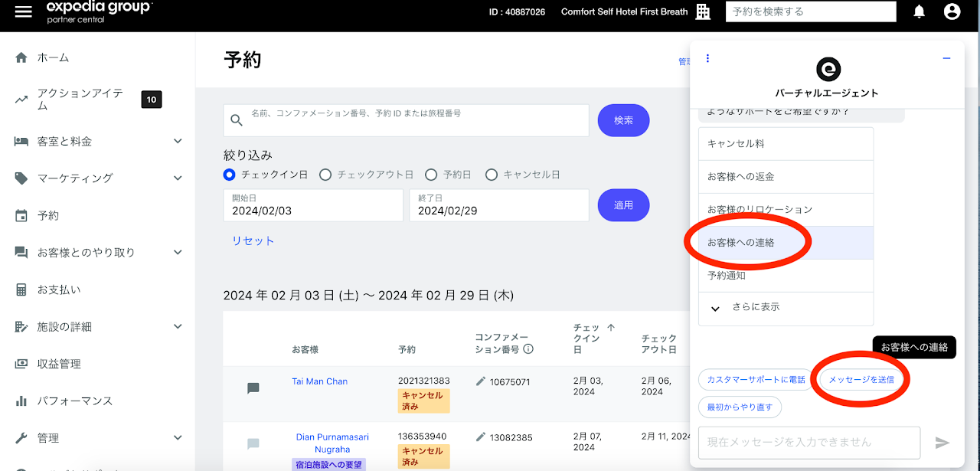The image size is (980, 471).
Task: Select the 予約日 filter radio button
Action: click(431, 175)
